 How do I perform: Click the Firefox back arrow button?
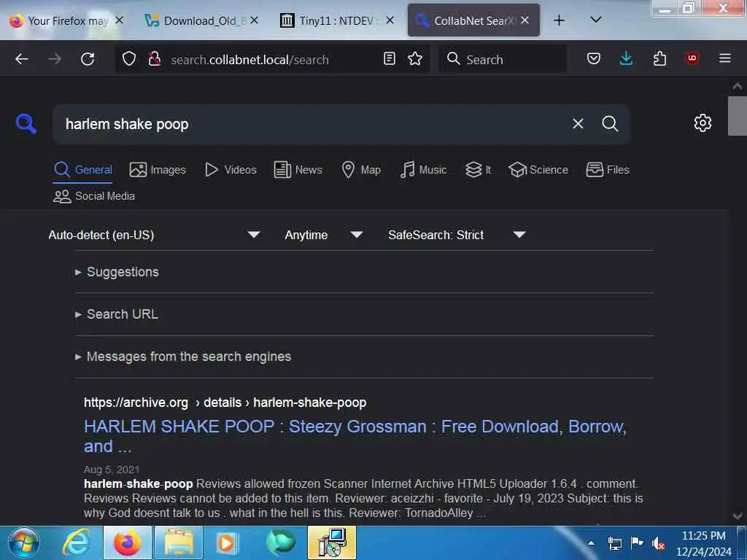click(22, 59)
